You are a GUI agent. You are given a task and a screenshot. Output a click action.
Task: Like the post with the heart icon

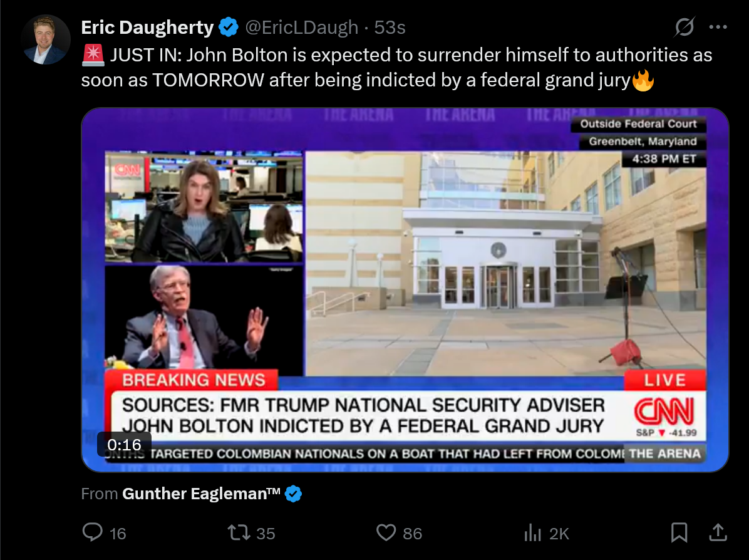coord(386,532)
